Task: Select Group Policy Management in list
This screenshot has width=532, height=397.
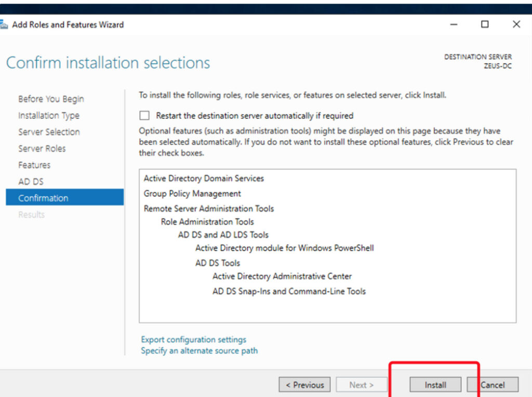Action: (192, 193)
